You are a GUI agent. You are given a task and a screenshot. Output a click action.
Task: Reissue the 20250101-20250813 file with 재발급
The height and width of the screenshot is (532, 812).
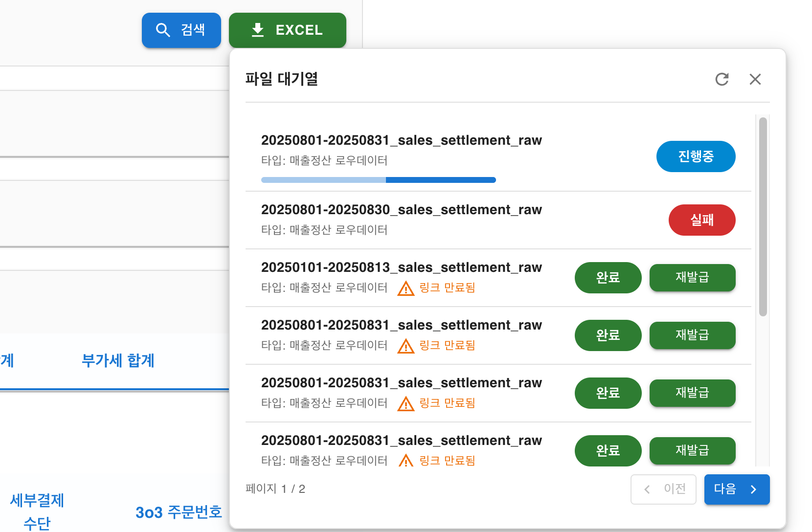[692, 277]
